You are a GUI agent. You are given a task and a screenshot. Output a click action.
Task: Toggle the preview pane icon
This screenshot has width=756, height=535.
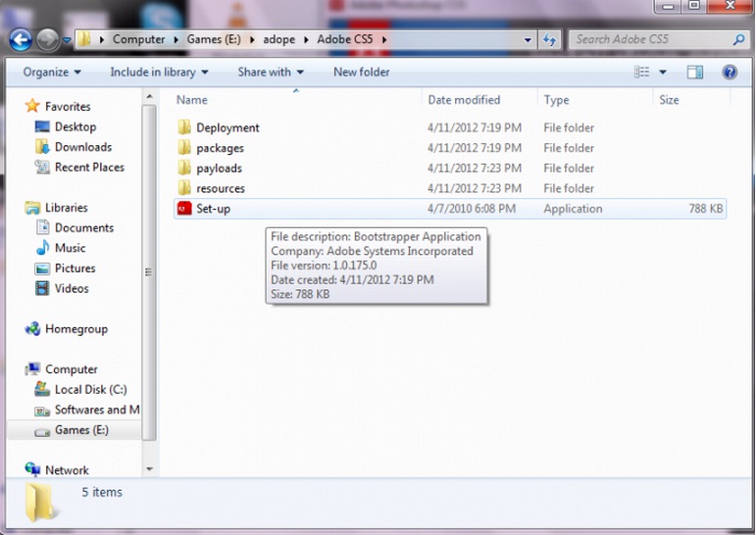coord(695,73)
